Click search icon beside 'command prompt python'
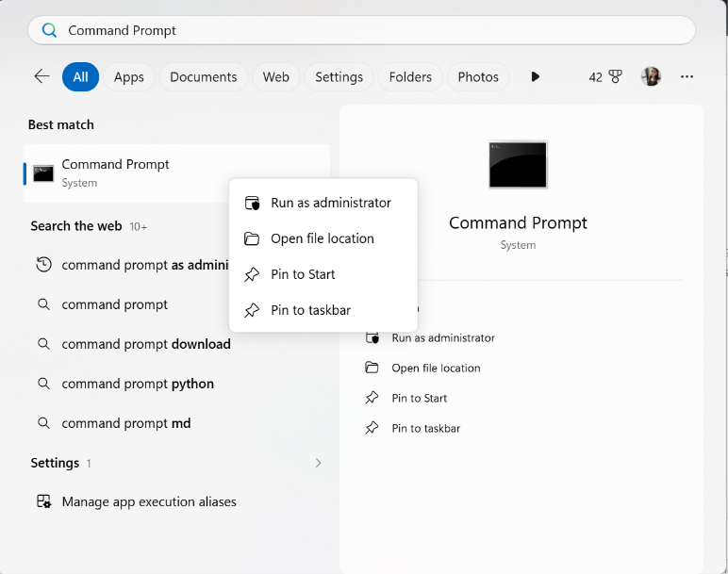The image size is (728, 574). (43, 384)
